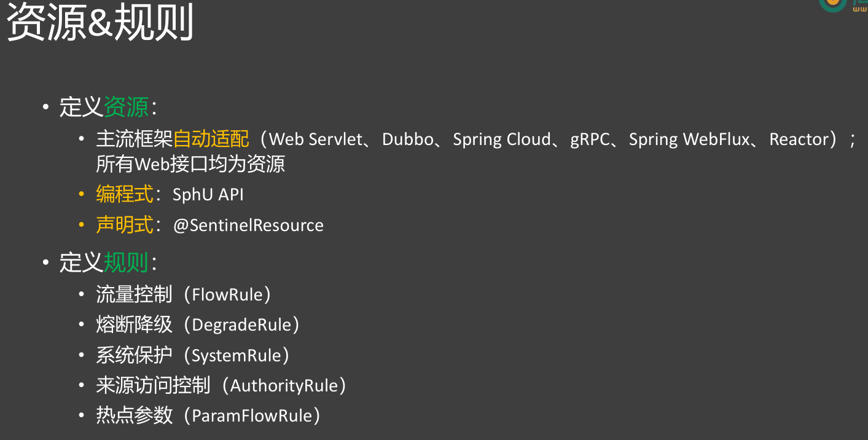Click the @SentinelResource annotation text
Screen dimensions: 868x440
[x=248, y=226]
